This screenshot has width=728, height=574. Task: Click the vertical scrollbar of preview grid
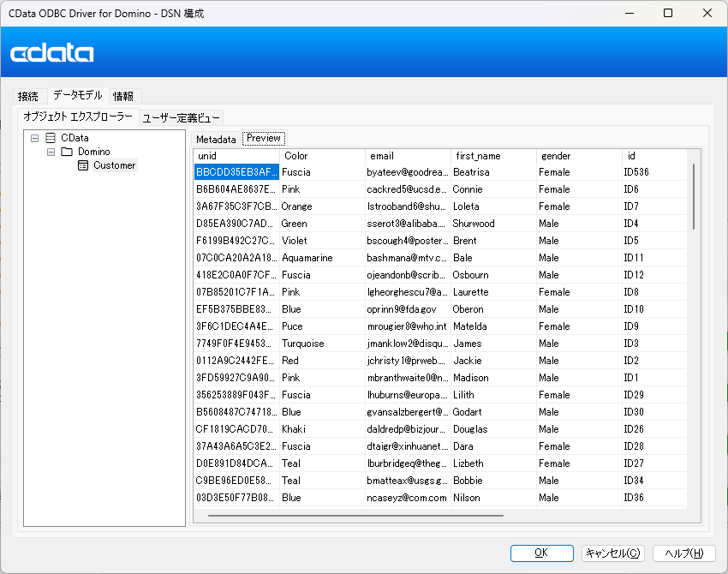pyautogui.click(x=694, y=196)
